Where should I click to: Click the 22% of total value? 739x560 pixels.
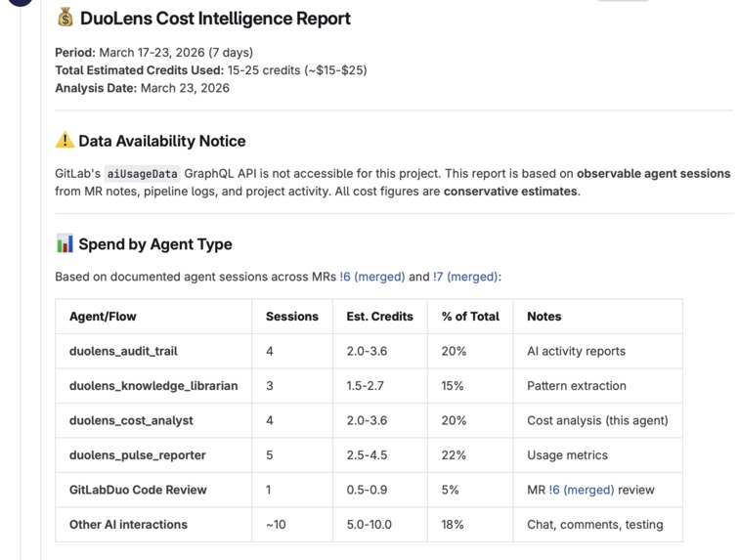click(454, 455)
